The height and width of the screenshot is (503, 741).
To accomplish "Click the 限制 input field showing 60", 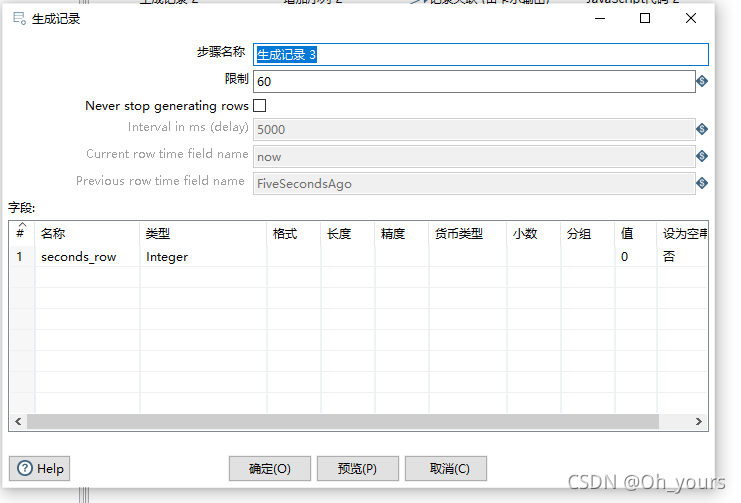I will point(474,81).
